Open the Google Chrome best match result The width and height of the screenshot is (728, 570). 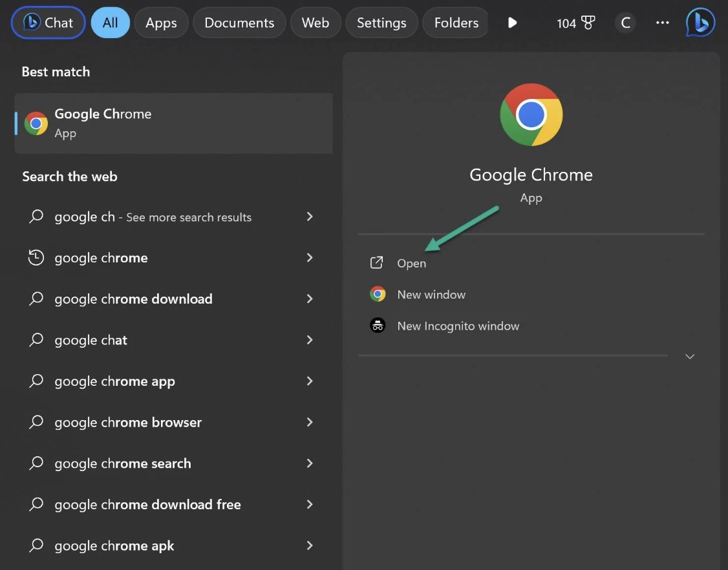pos(174,123)
